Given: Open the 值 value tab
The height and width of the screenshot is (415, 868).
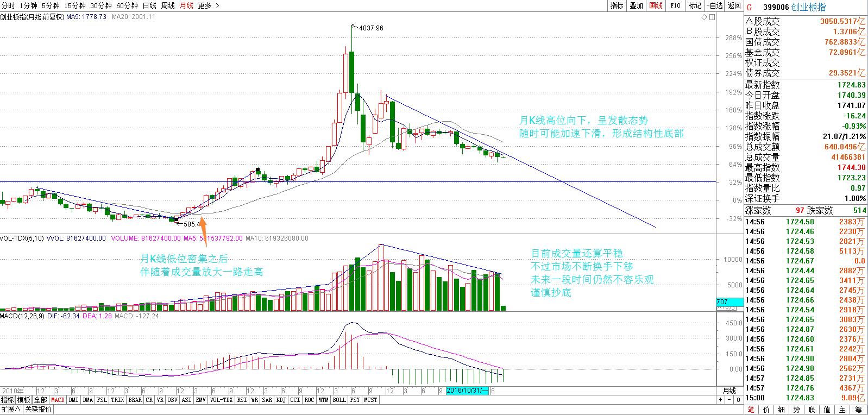Looking at the screenshot, I should (x=827, y=410).
